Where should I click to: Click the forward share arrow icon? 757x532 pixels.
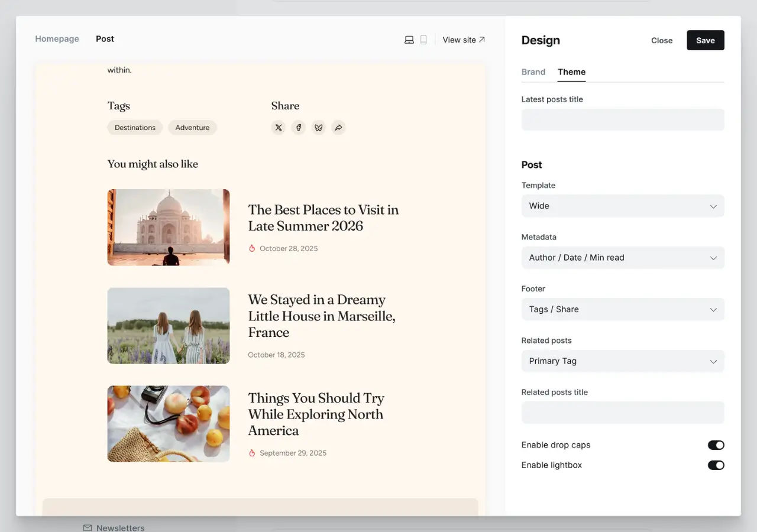click(338, 127)
